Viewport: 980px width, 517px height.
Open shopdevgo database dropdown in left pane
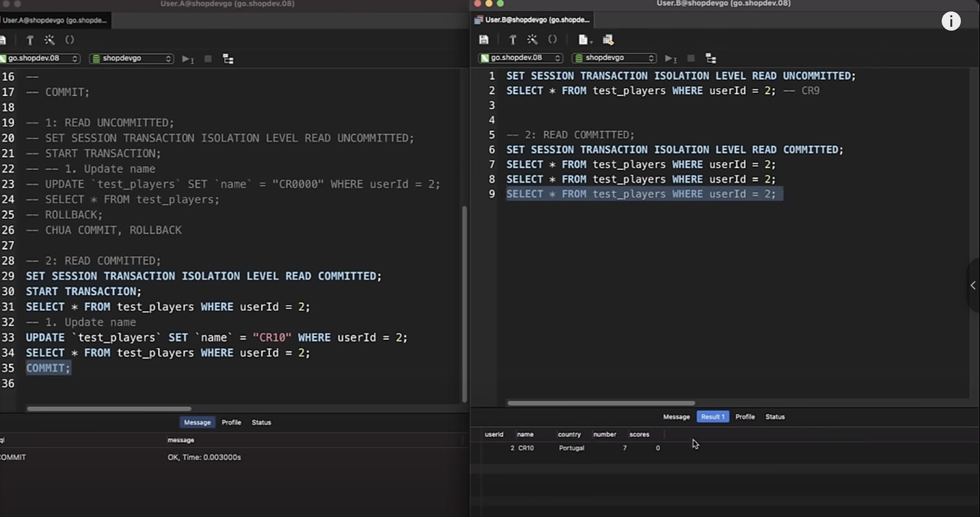point(131,58)
